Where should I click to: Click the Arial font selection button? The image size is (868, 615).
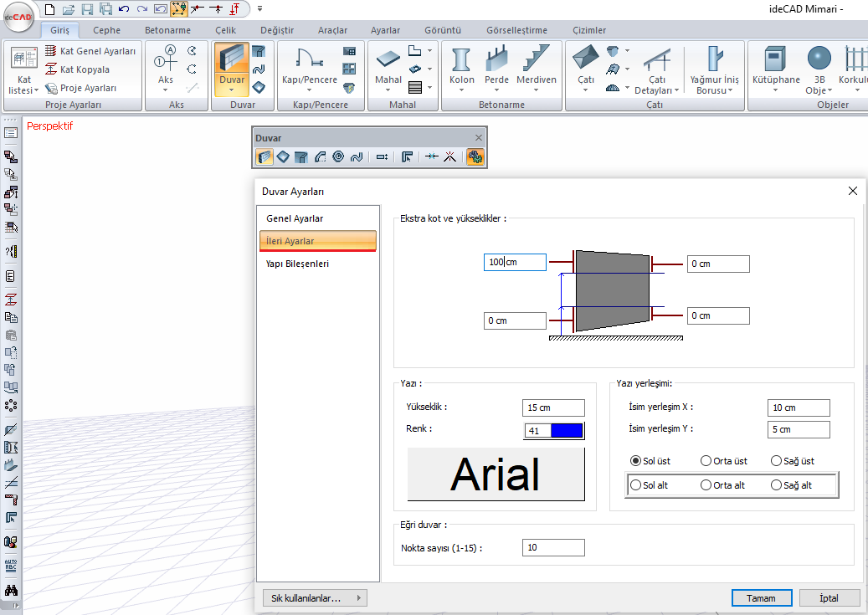pyautogui.click(x=496, y=474)
